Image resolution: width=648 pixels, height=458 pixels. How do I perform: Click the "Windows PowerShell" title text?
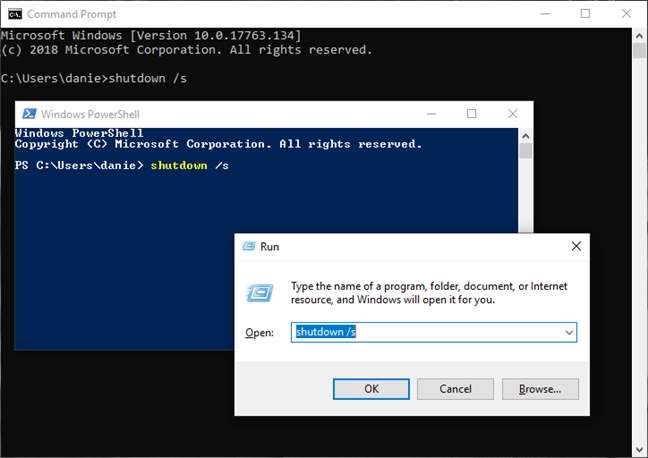click(91, 114)
